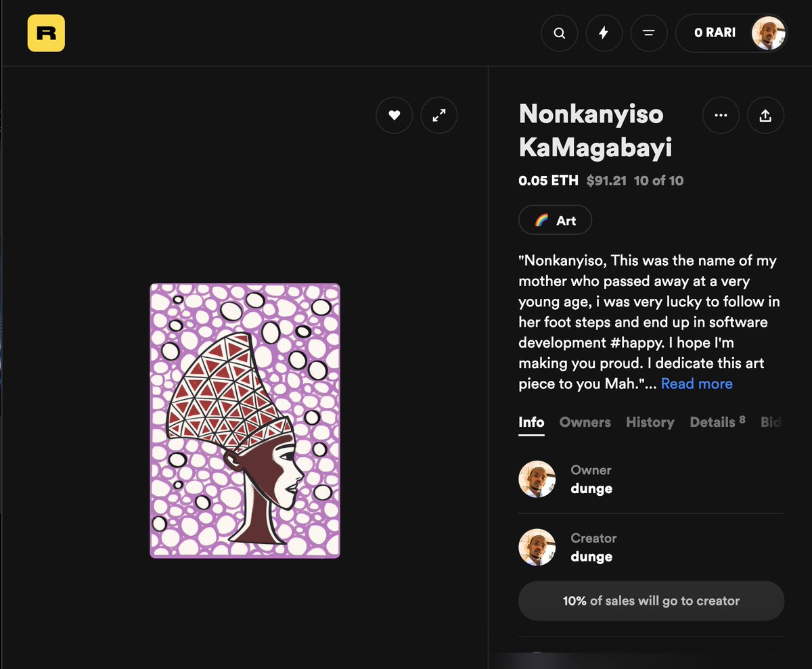Image resolution: width=812 pixels, height=669 pixels.
Task: Switch to the Details tab
Action: (x=717, y=422)
